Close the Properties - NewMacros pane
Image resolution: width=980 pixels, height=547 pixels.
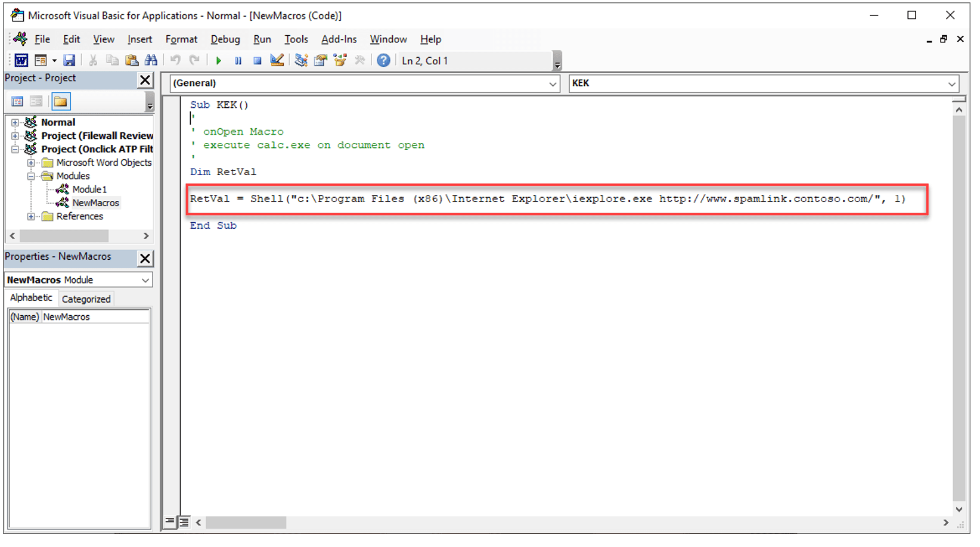click(145, 259)
